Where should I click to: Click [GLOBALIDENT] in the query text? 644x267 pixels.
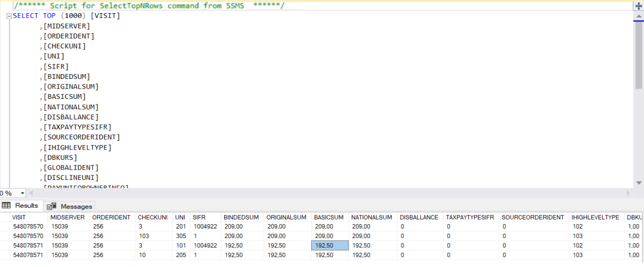click(x=71, y=168)
